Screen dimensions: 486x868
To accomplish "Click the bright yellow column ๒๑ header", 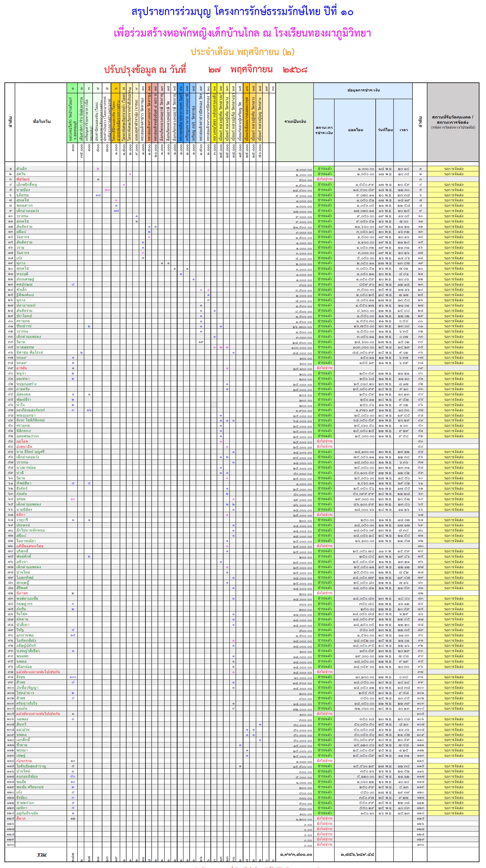I will click(214, 88).
